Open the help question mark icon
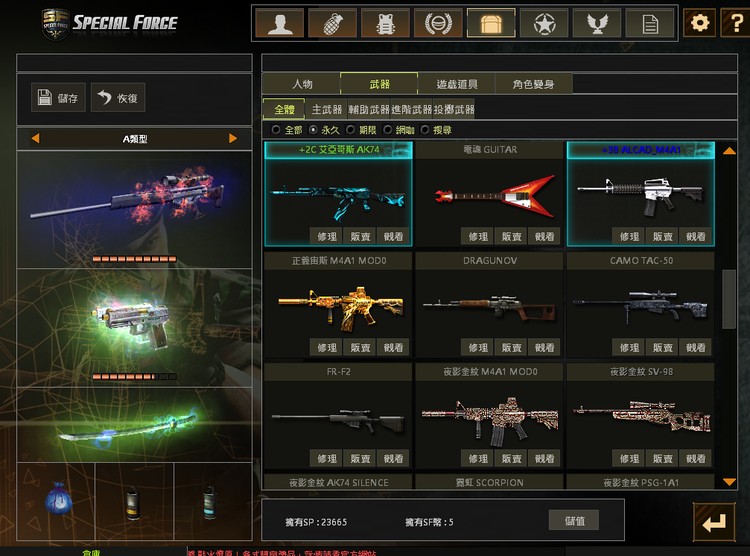Viewport: 750px width, 556px height. pos(736,22)
